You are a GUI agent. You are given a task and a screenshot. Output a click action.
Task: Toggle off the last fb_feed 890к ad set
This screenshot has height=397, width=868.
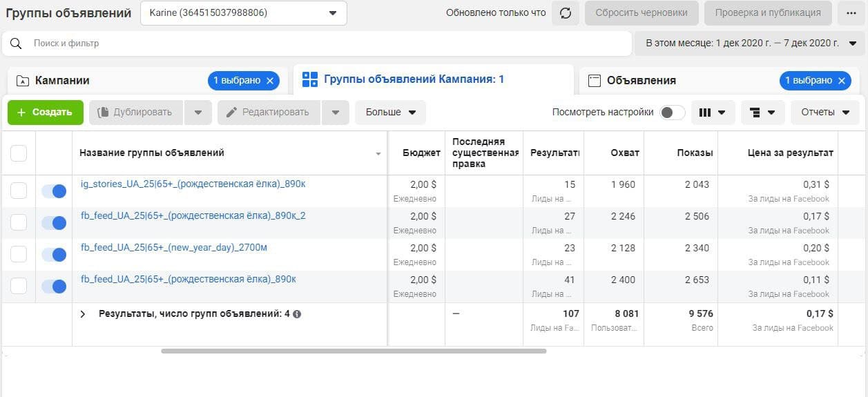[x=54, y=286]
